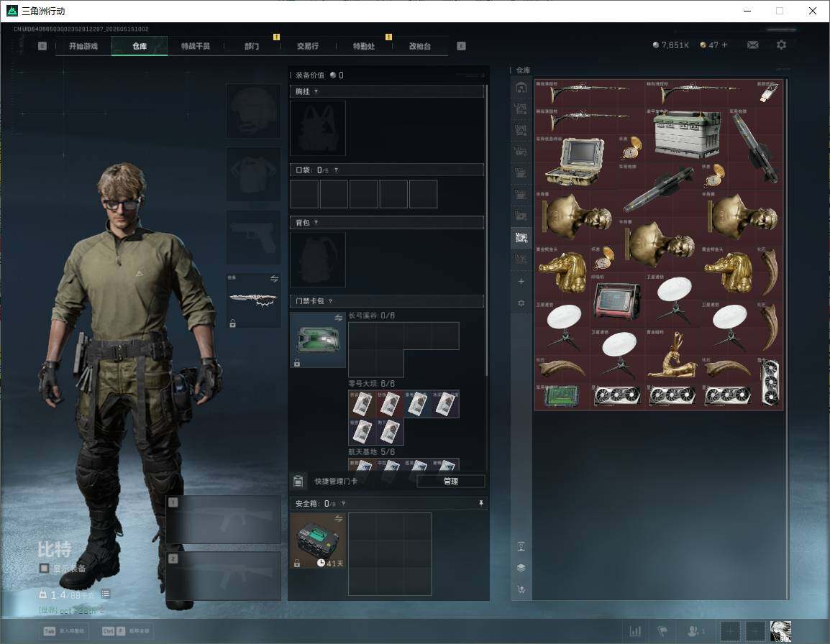
Task: Click the help icon next to 口袋
Action: [x=336, y=170]
